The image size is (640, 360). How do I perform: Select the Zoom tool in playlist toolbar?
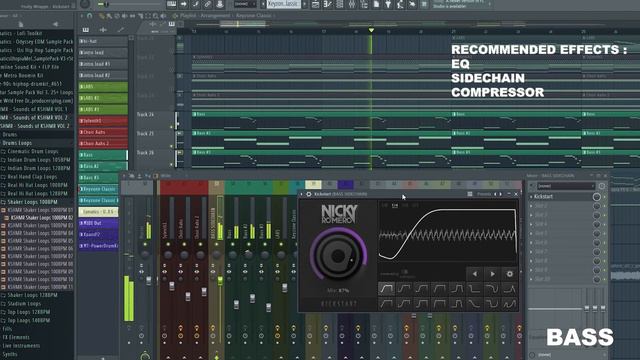coord(156,16)
